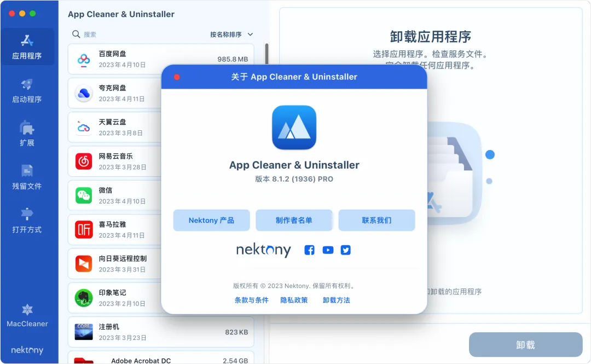The height and width of the screenshot is (364, 591).
Task: Click the 823 KB size value
Action: coord(236,332)
